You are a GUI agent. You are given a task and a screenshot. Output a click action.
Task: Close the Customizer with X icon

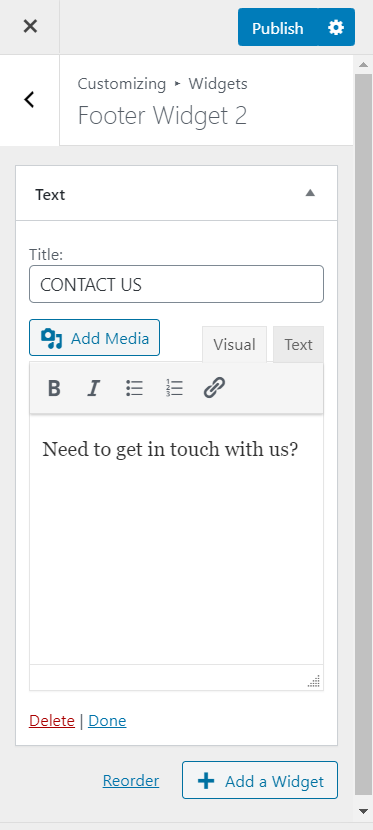pos(30,26)
